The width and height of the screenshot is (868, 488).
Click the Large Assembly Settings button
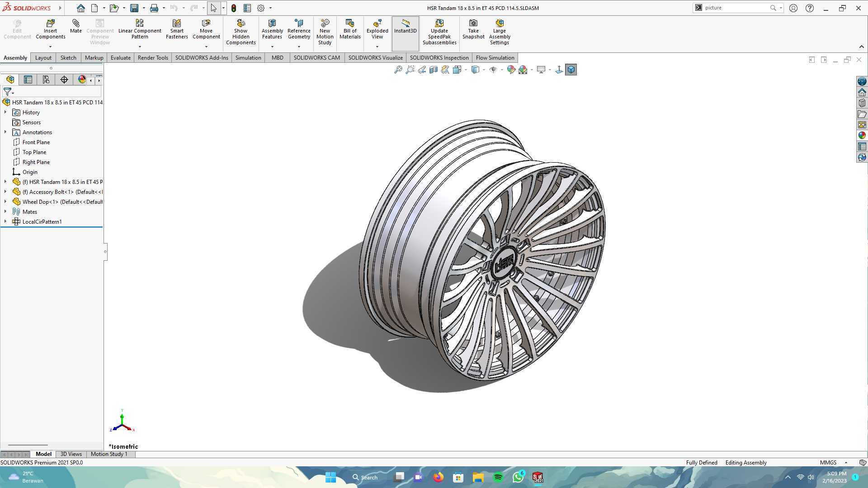point(500,32)
